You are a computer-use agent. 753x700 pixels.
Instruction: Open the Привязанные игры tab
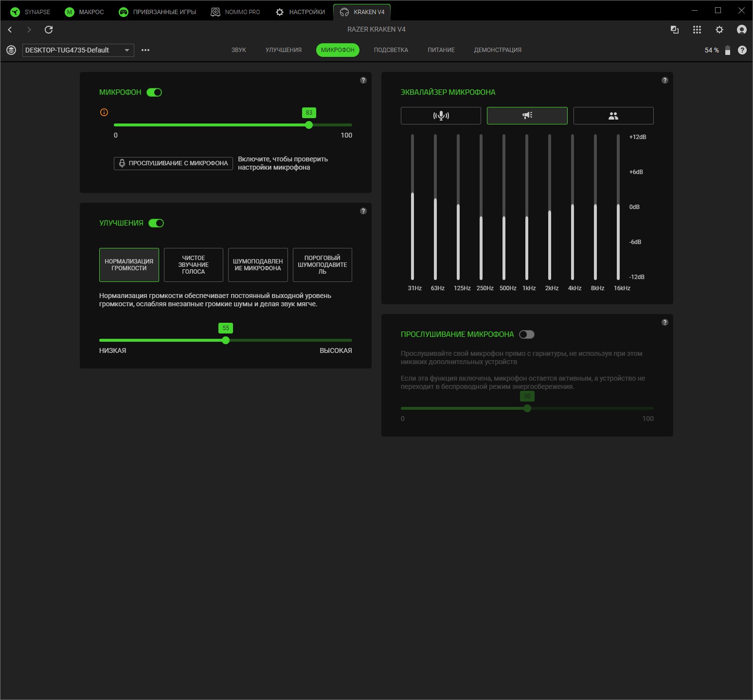(158, 12)
